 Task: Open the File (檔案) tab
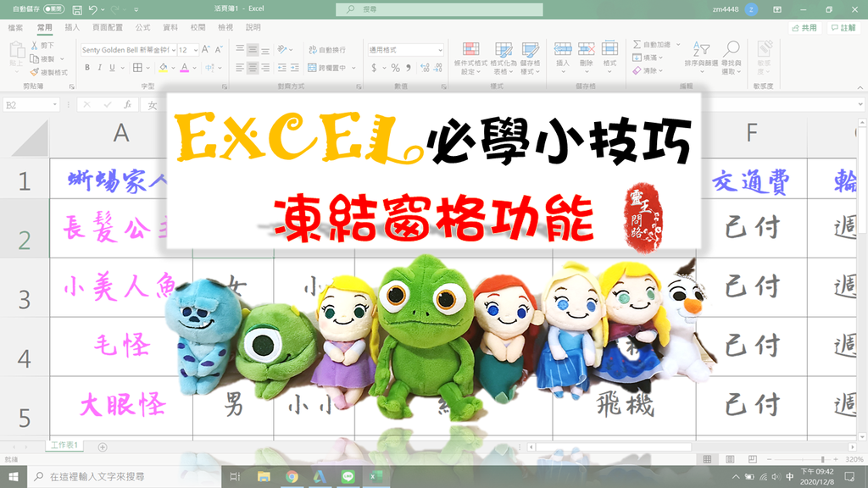pos(15,28)
